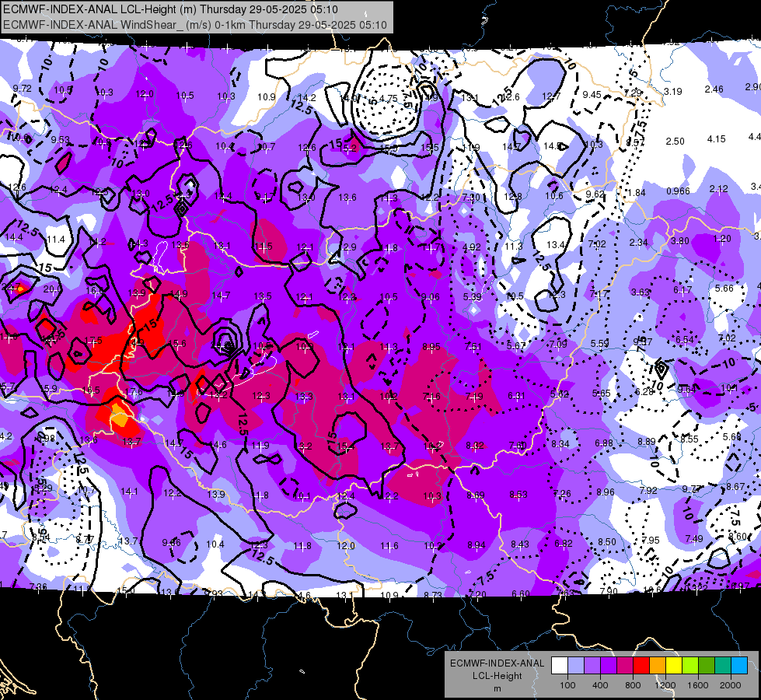Click the map value 9.64
The width and height of the screenshot is (761, 700).
pos(686,390)
